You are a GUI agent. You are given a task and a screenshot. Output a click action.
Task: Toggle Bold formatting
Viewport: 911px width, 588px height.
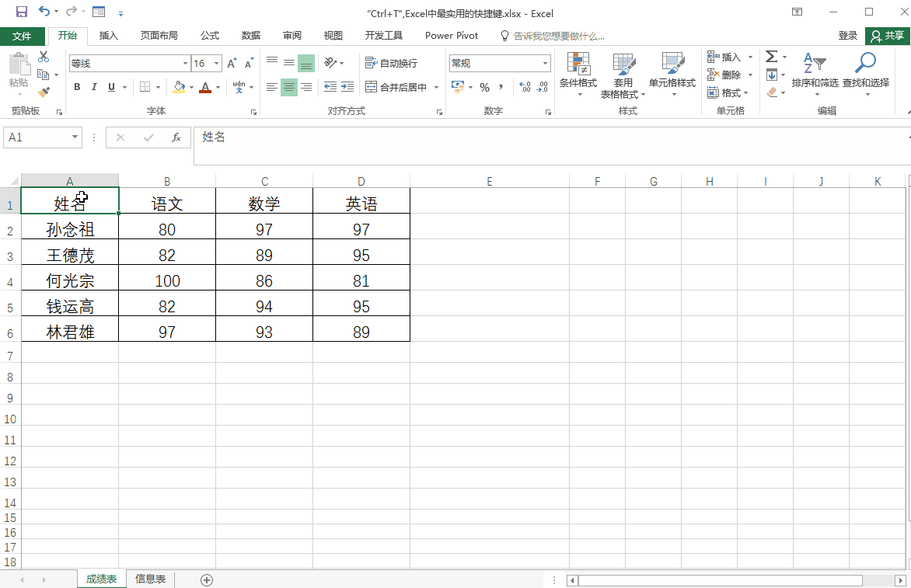tap(77, 87)
